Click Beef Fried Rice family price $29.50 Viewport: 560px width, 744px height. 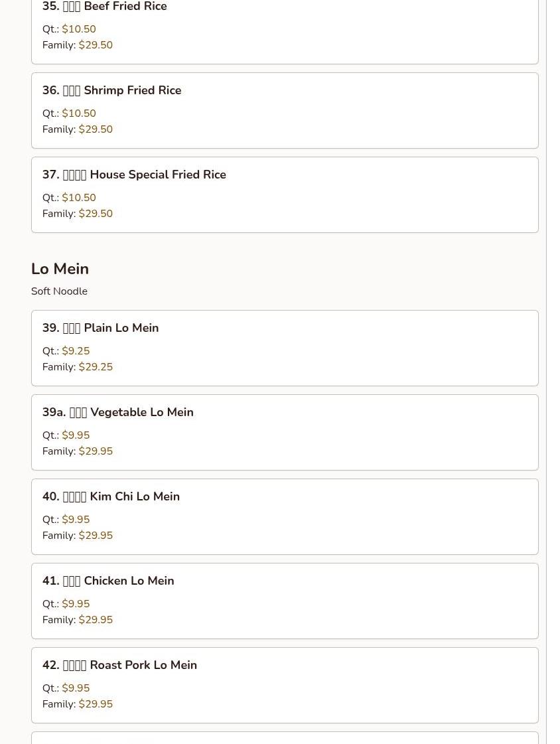click(x=96, y=45)
